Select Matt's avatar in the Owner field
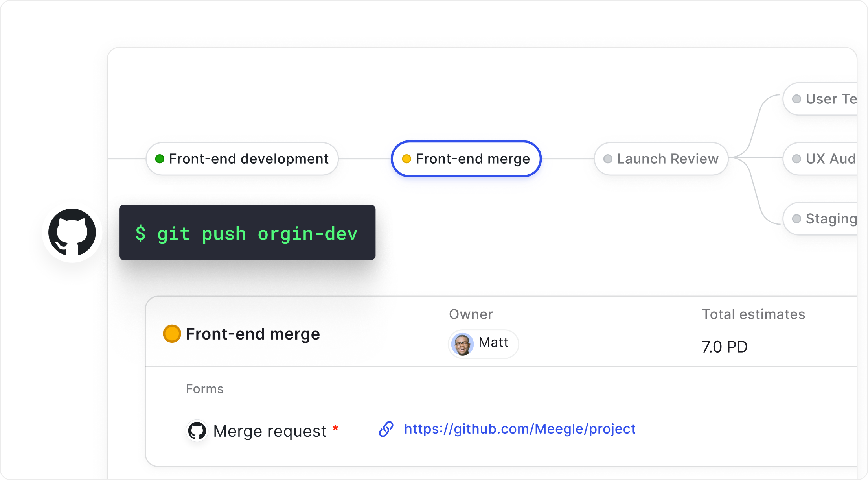The width and height of the screenshot is (868, 480). pyautogui.click(x=462, y=344)
